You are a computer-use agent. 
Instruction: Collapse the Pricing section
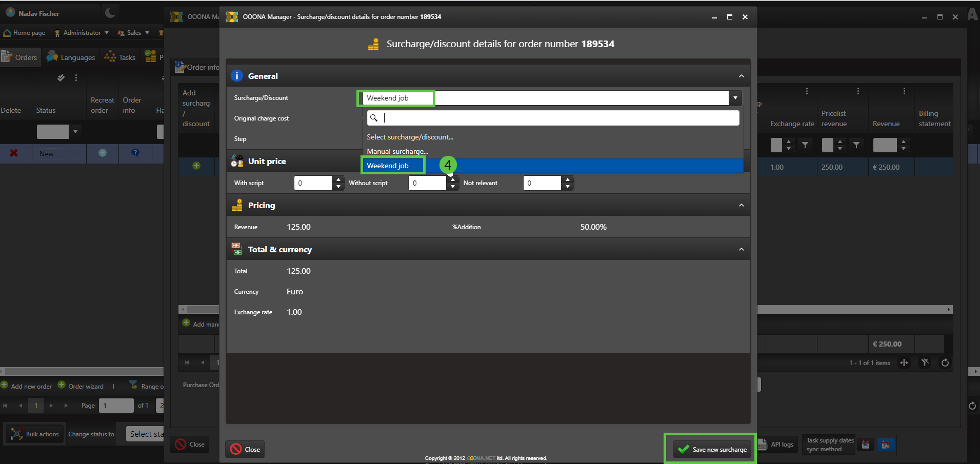tap(741, 206)
